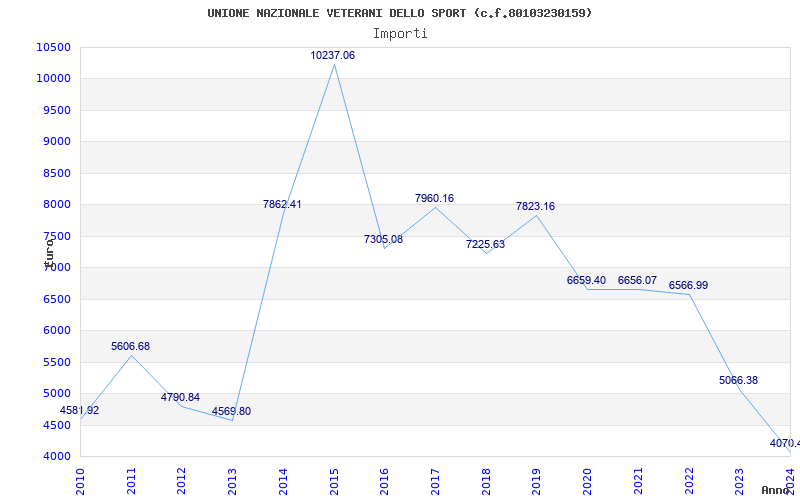The image size is (800, 500).
Task: Select the Importi subtitle
Action: [400, 34]
